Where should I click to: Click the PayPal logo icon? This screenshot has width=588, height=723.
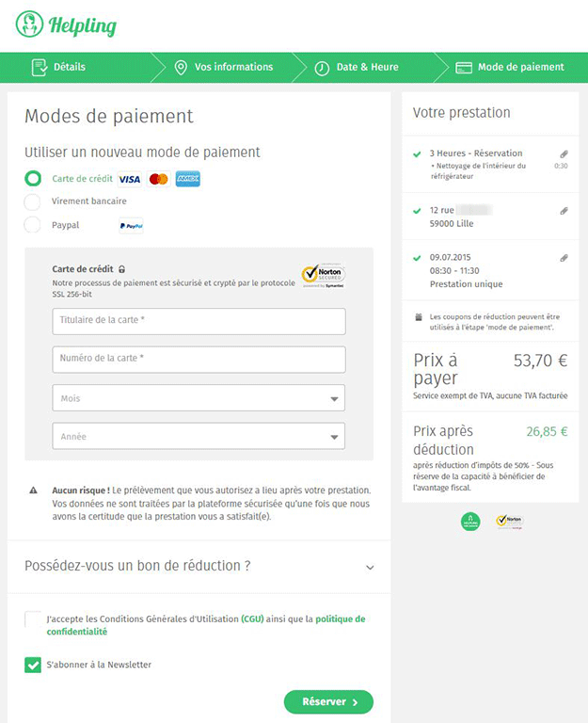[131, 226]
